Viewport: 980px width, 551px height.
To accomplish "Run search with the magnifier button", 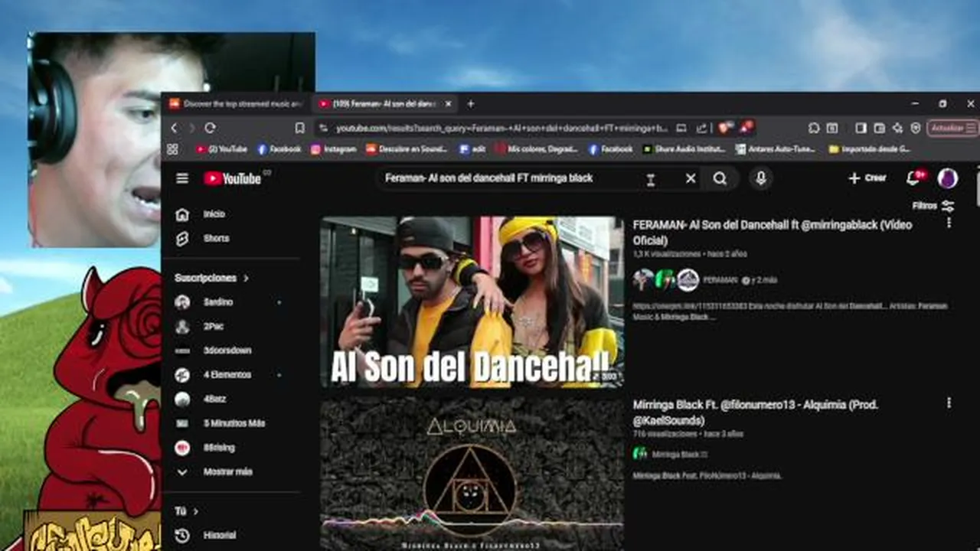I will click(x=720, y=178).
